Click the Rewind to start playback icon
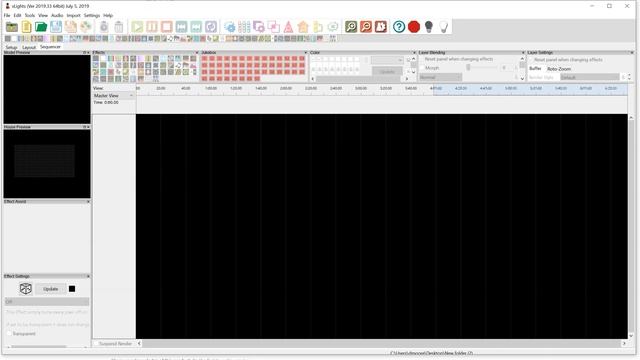This screenshot has height=360, width=640. (181, 27)
